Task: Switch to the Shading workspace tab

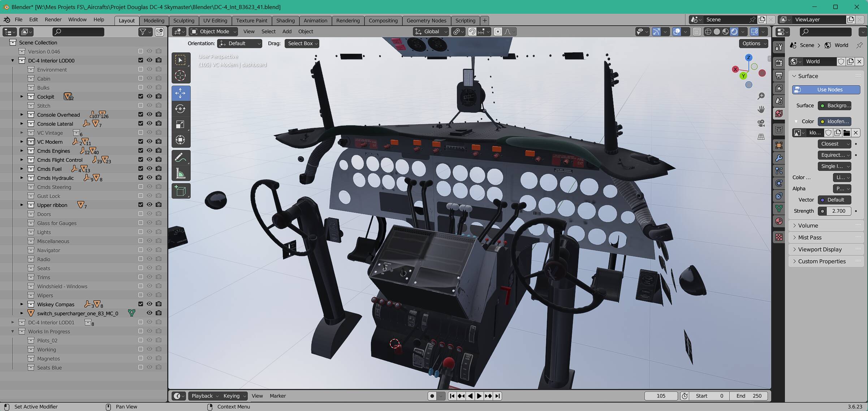Action: (x=285, y=20)
